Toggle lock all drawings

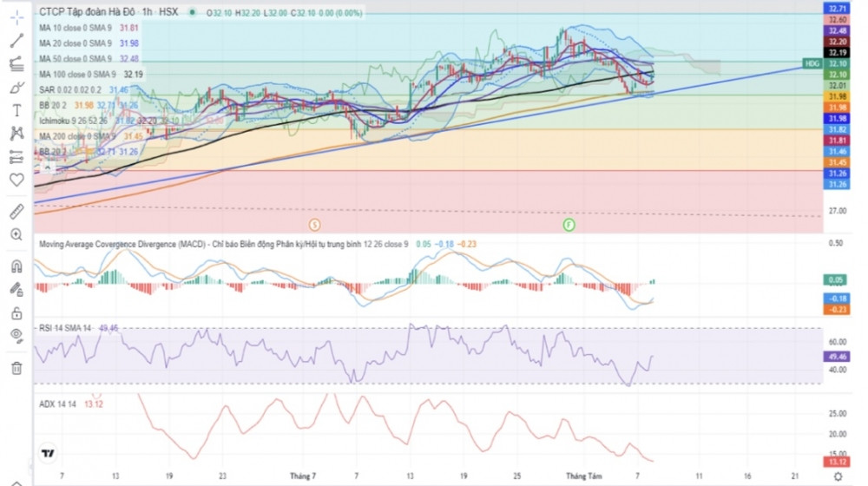[x=16, y=312]
